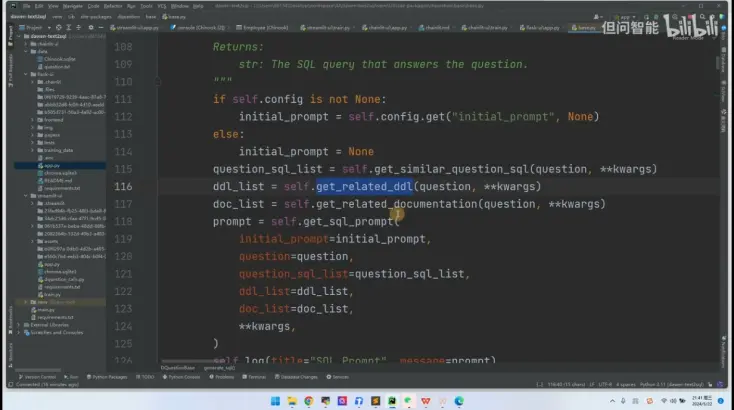This screenshot has height=410, width=734.
Task: Collapse the data folder in project tree
Action: tap(26, 51)
